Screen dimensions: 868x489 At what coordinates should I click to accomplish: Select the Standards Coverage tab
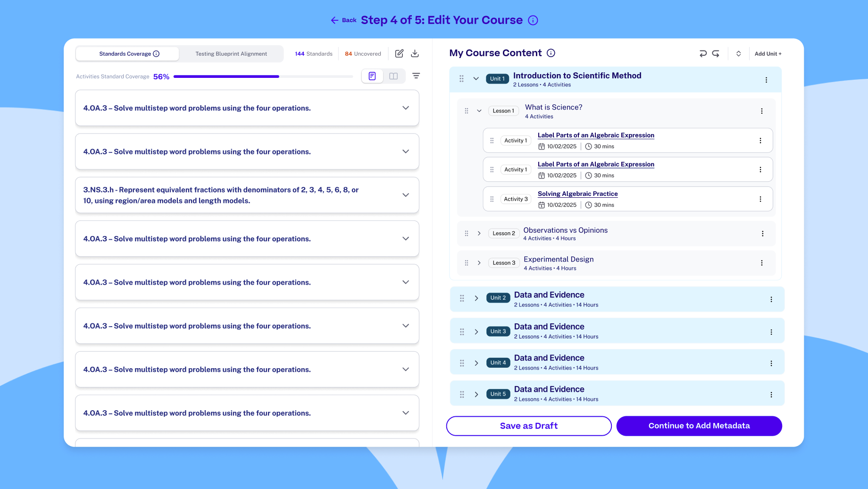pyautogui.click(x=127, y=54)
